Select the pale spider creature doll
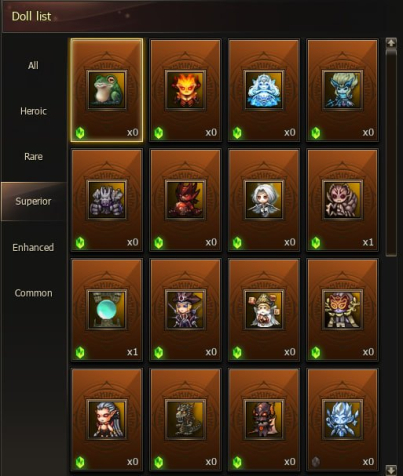403x476 pixels. pos(342,200)
